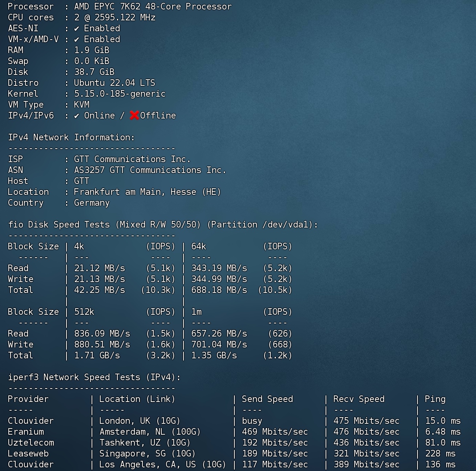
Task: Select RAM value '1.9 GiB'
Action: pyautogui.click(x=92, y=50)
